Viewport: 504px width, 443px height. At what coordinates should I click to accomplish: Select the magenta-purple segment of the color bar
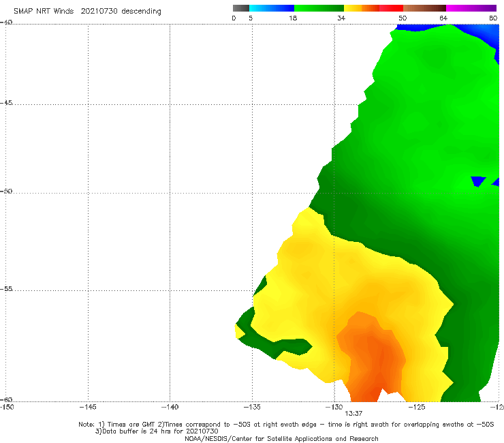(471, 8)
